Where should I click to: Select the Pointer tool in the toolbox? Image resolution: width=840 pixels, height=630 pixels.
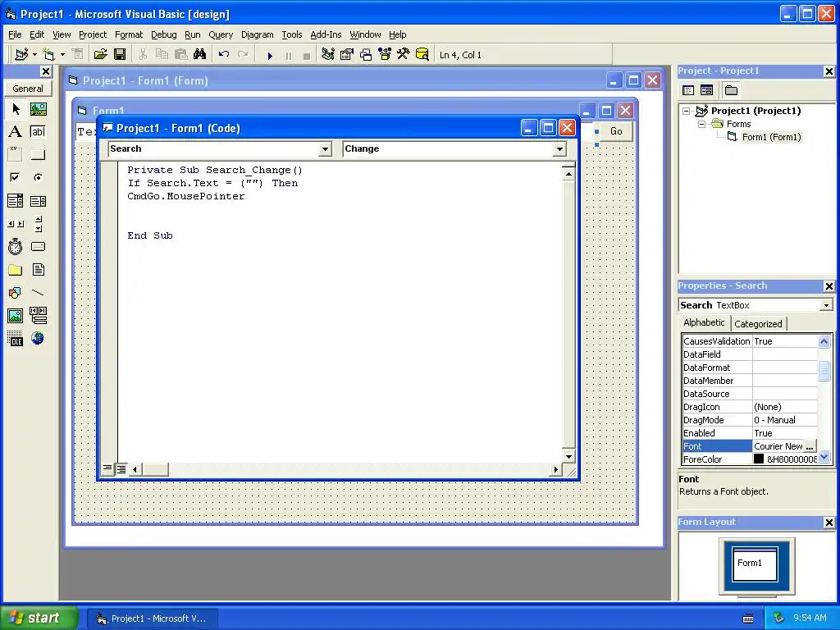(16, 109)
